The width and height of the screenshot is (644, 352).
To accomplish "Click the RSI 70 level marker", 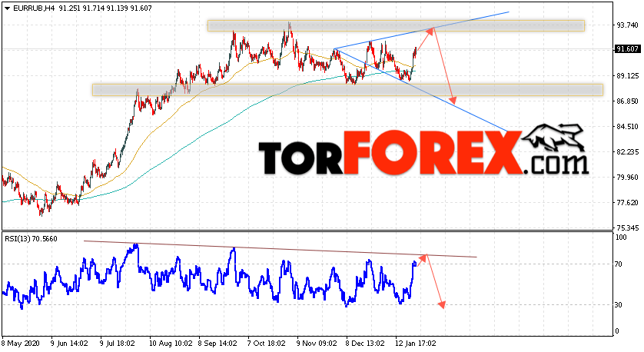I will click(618, 264).
